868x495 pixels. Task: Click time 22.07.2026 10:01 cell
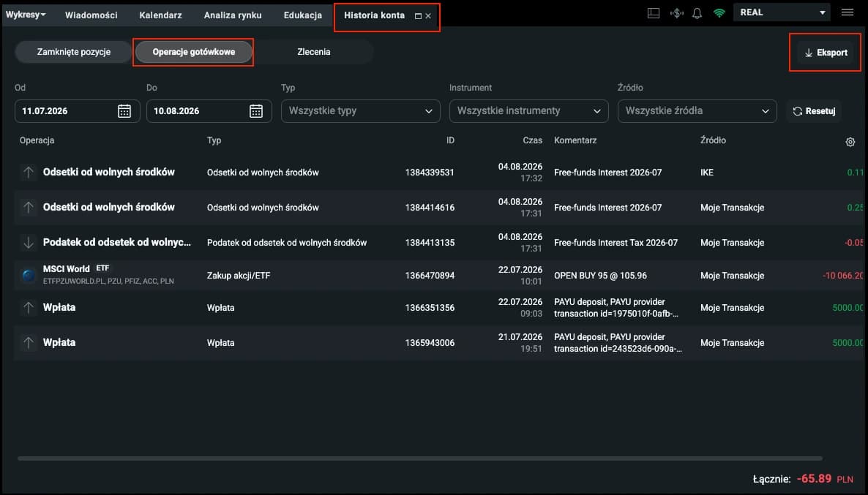coord(520,276)
